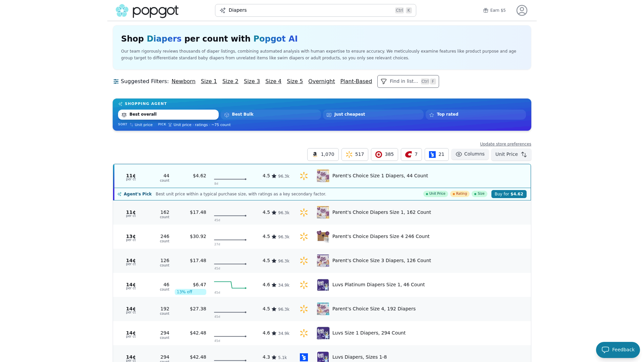The image size is (644, 362).
Task: Open the user account avatar icon
Action: 522,10
